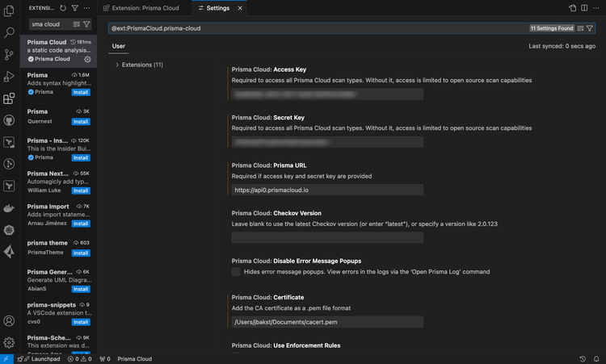
Task: Open filter menu inside extension search box
Action: pyautogui.click(x=86, y=24)
